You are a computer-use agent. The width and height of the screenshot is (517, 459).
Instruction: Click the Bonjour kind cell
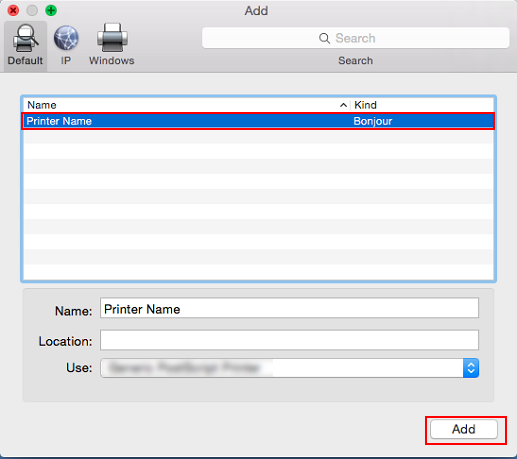click(372, 121)
